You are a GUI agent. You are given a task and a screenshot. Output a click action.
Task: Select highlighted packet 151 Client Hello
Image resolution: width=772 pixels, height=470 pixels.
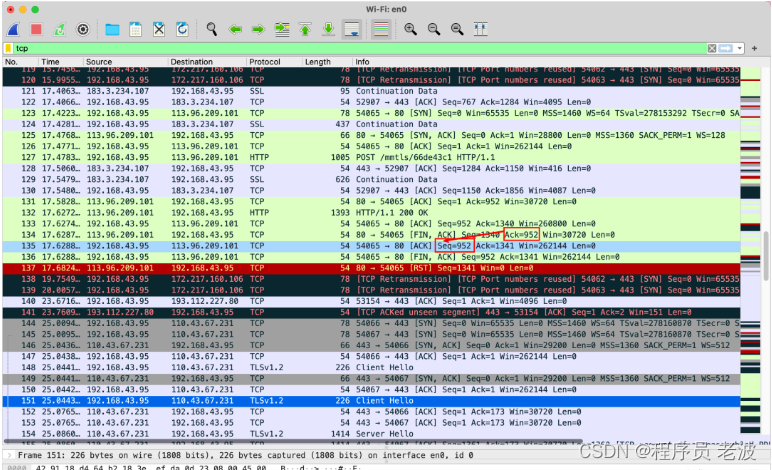pyautogui.click(x=371, y=401)
